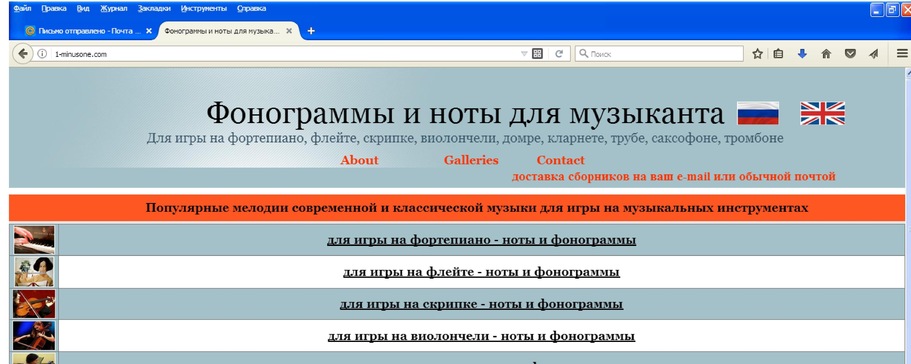Open the hamburger menu icon
The image size is (911, 364).
click(902, 54)
